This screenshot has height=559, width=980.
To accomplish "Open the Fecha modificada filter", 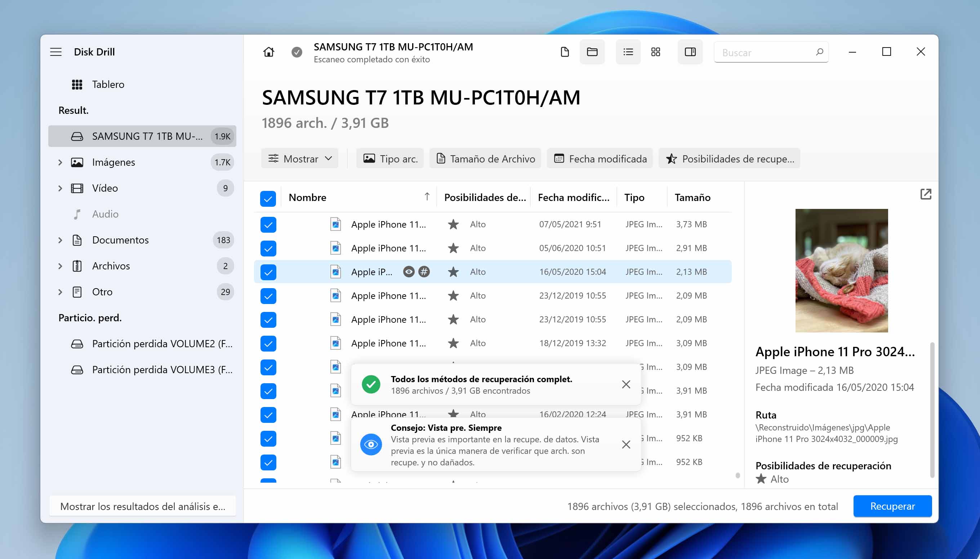I will click(600, 158).
